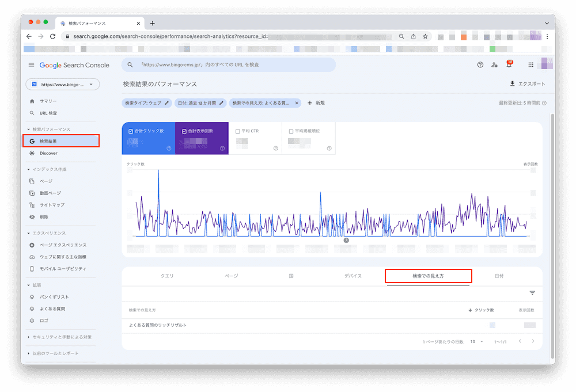This screenshot has width=576, height=392.
Task: Switch to the クエリ tab
Action: coord(167,276)
